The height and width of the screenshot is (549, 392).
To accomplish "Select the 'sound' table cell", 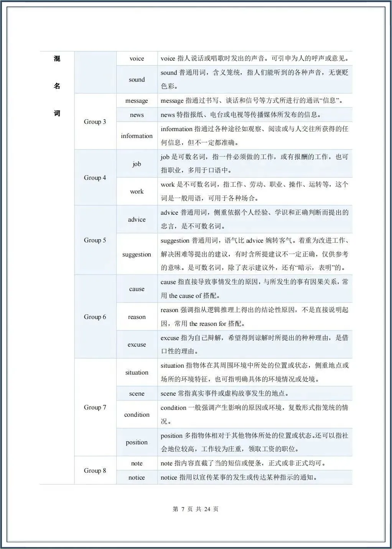I will point(137,80).
